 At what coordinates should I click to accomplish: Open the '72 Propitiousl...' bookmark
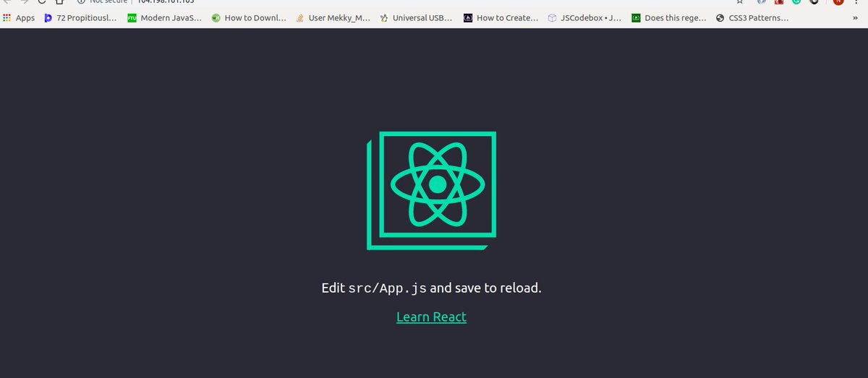[x=80, y=18]
